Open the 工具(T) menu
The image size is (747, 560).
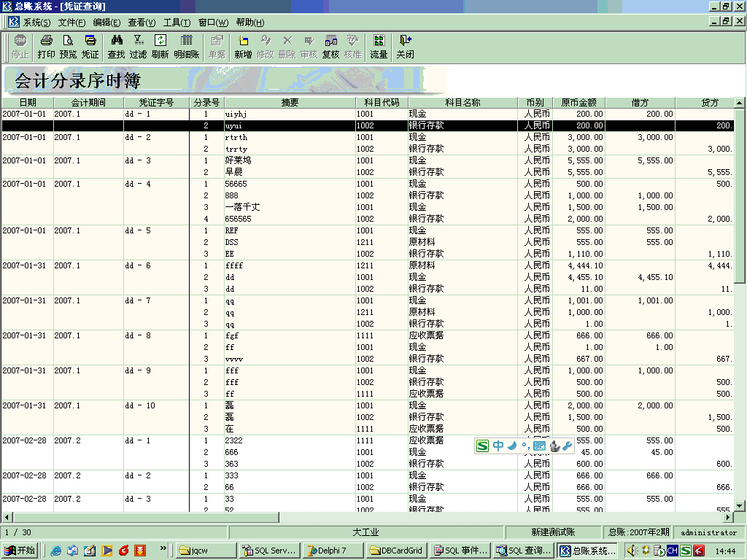(x=177, y=23)
